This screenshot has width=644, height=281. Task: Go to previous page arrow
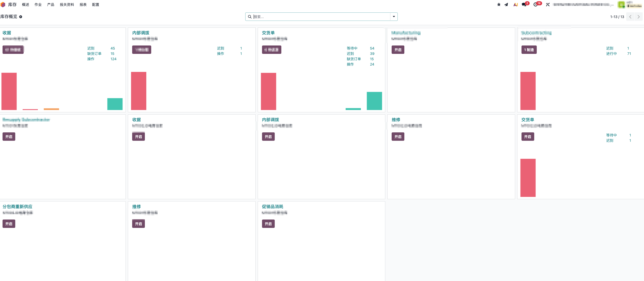pos(630,17)
